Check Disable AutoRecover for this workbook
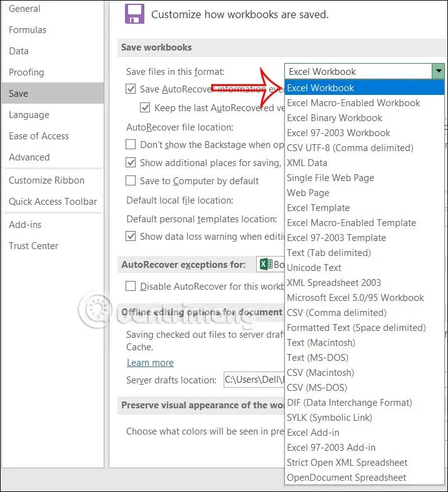Image resolution: width=448 pixels, height=492 pixels. tap(131, 286)
